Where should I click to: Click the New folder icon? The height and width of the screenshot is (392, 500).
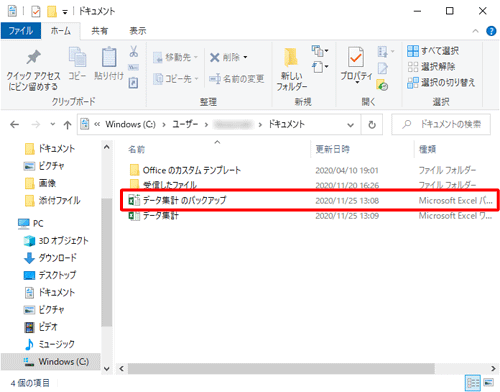coord(291,57)
